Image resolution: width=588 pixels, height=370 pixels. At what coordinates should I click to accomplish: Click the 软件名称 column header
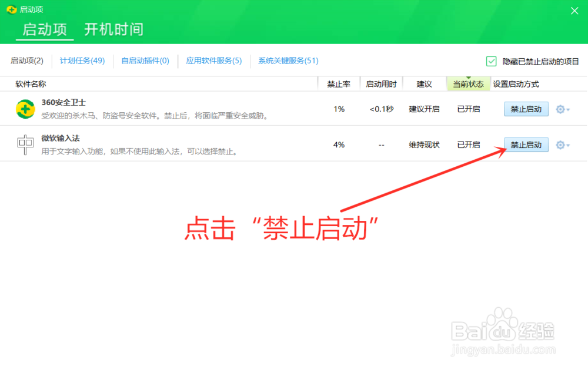point(31,84)
